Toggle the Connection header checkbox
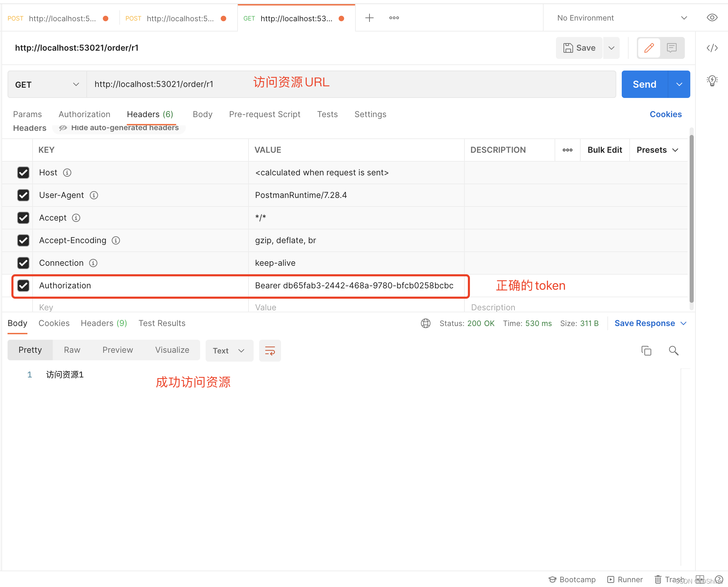 tap(23, 262)
